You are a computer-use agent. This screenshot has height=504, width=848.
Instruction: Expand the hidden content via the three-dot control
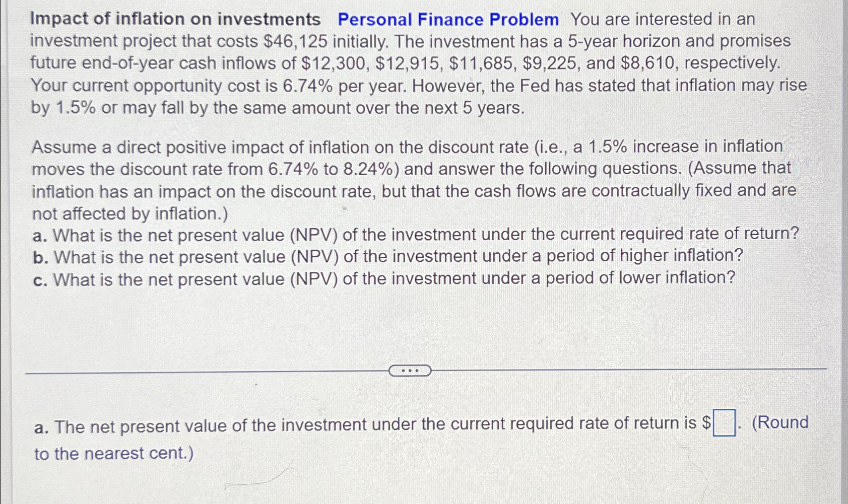click(410, 371)
